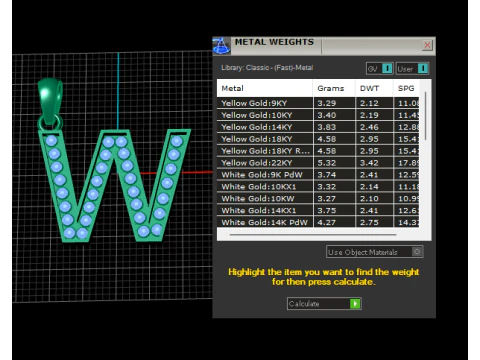The height and width of the screenshot is (360, 480).
Task: Select the Yellow Gold:18KY R... row
Action: point(318,151)
